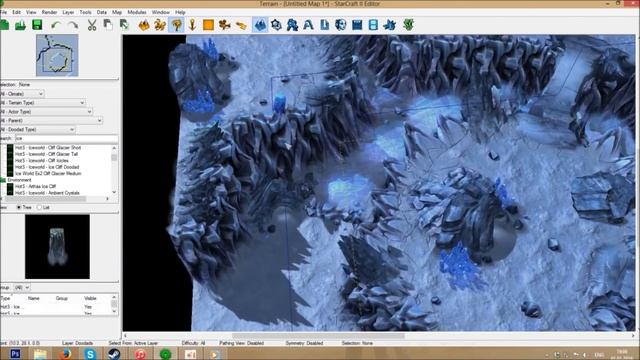The width and height of the screenshot is (640, 360).
Task: Click the green Test Document icon
Action: 408,25
